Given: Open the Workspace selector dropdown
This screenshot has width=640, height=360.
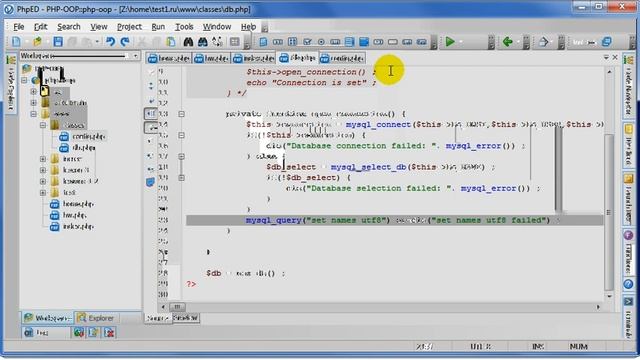Looking at the screenshot, I should click(x=136, y=56).
